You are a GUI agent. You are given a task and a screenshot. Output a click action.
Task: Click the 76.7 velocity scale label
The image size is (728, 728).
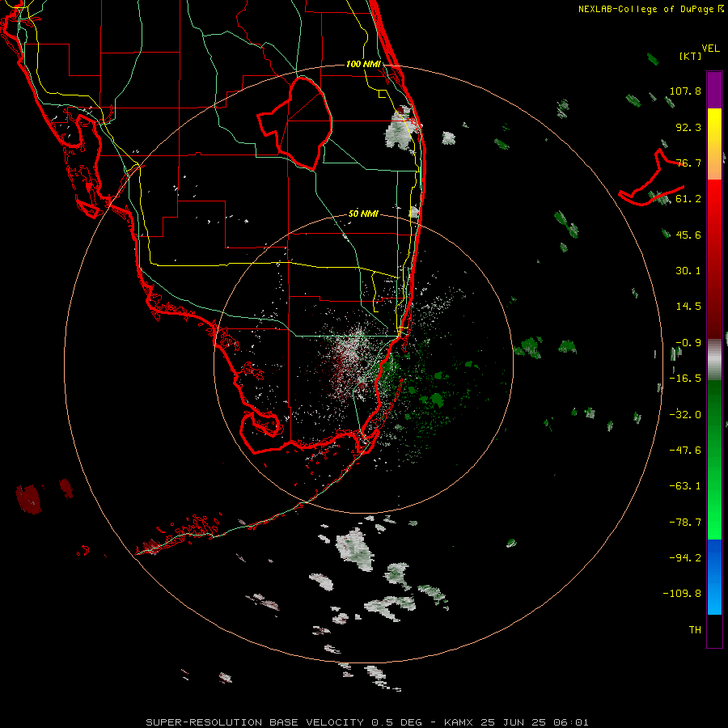pyautogui.click(x=688, y=163)
